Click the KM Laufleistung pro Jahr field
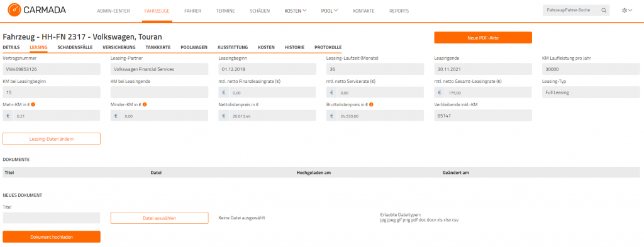The image size is (644, 247). (x=591, y=69)
